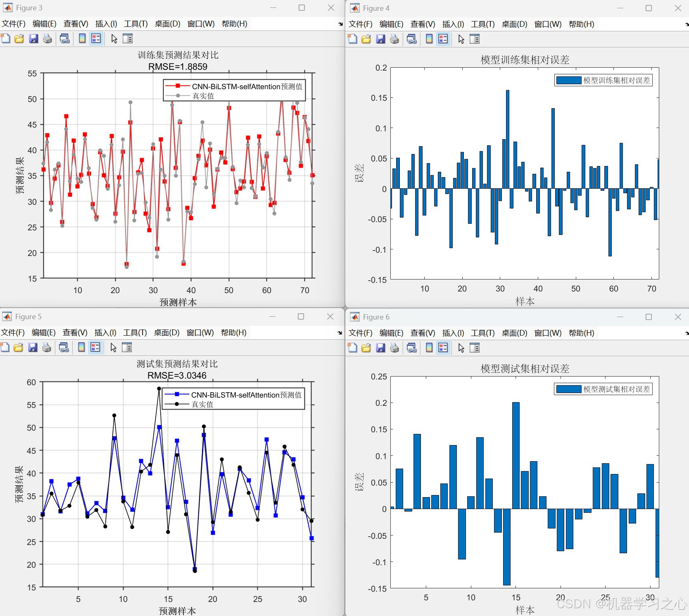
Task: Click New Figure icon in Figure 4
Action: click(x=352, y=39)
